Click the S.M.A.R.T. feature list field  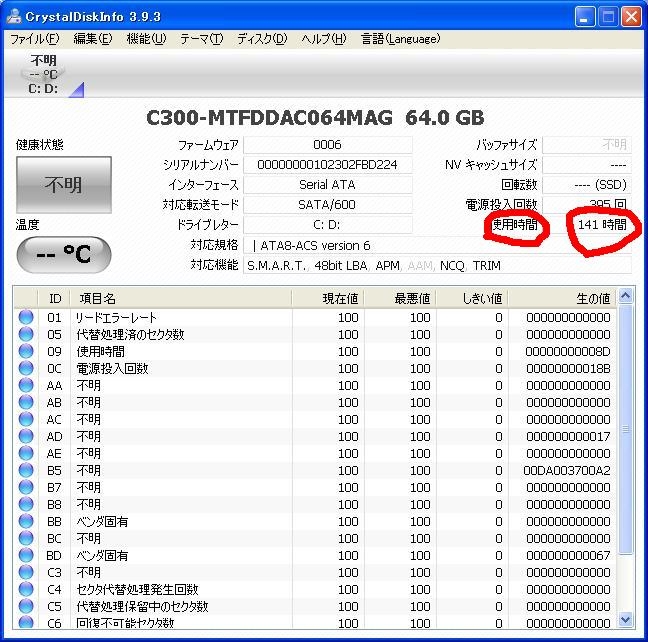(x=437, y=265)
